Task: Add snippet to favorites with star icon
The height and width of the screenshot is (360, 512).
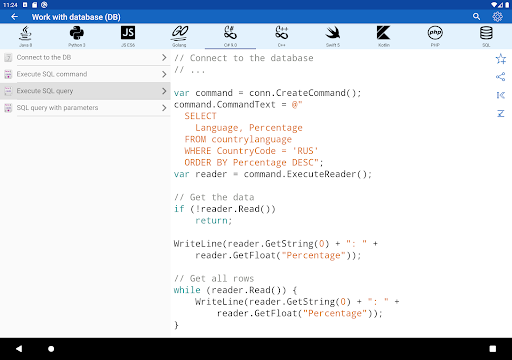Action: [x=501, y=59]
